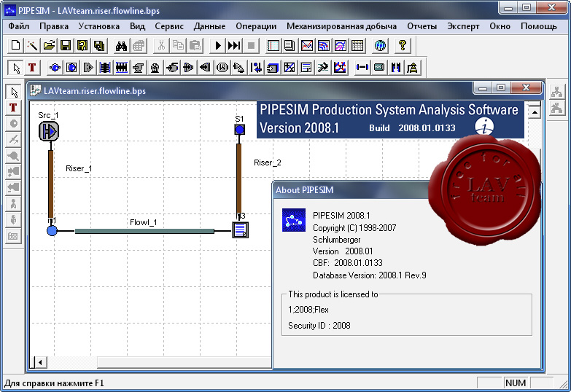Viewport: 571px width, 392px height.
Task: Click the floppy with question mark icon
Action: [82, 45]
